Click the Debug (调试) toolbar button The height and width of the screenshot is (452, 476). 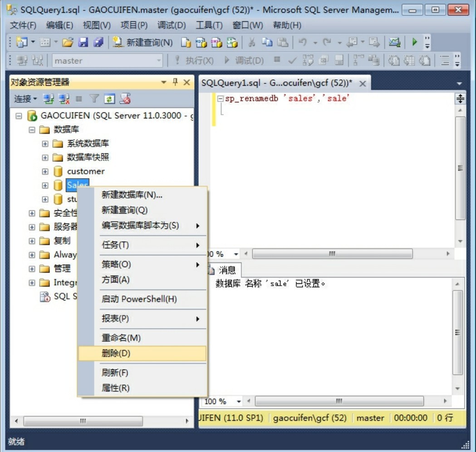pyautogui.click(x=244, y=60)
